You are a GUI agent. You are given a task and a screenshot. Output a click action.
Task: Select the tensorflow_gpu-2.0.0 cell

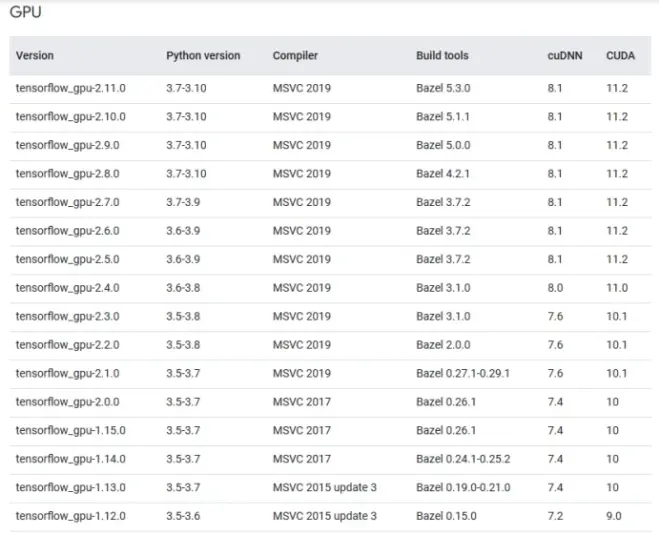67,402
